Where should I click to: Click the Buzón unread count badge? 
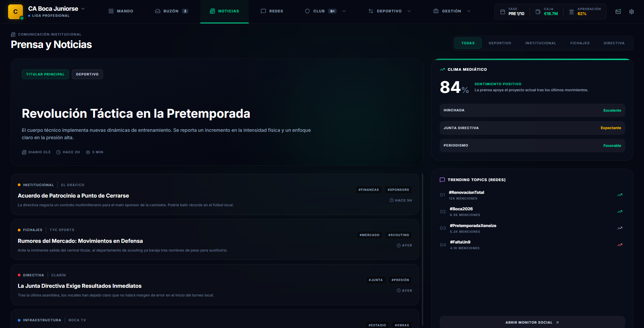185,11
